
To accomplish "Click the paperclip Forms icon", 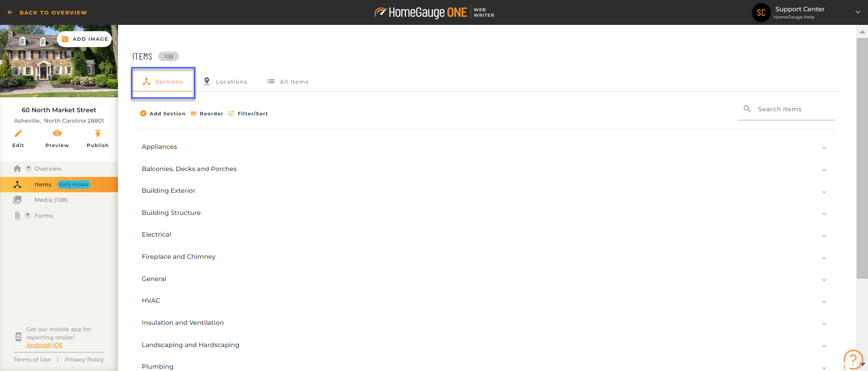I will (x=17, y=216).
